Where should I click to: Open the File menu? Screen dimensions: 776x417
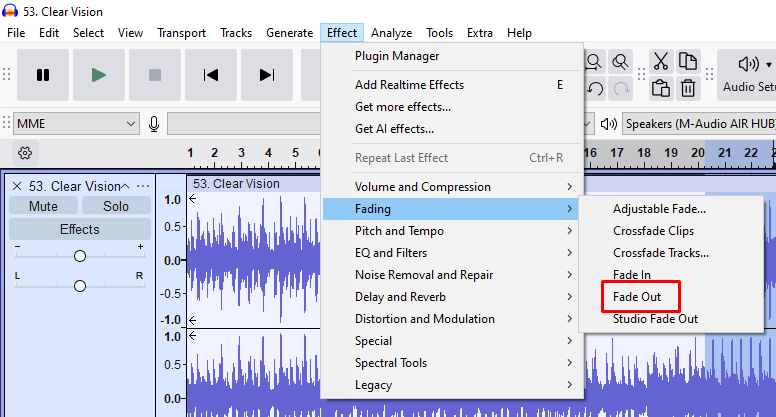16,33
